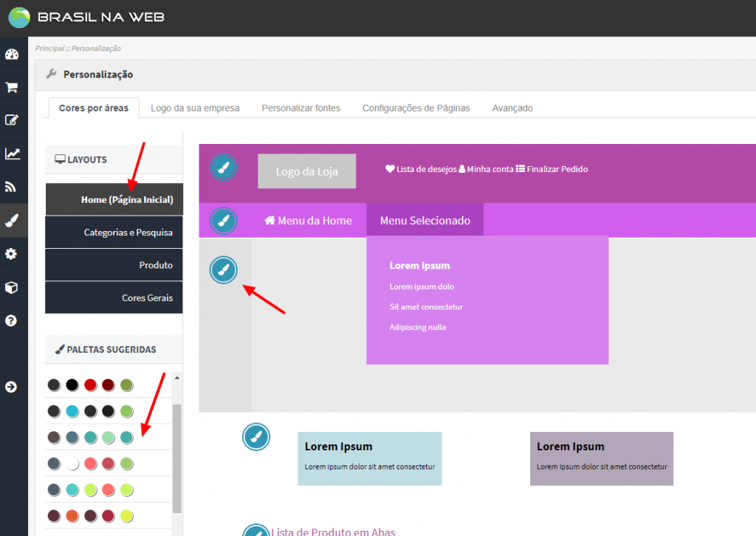Pick the red swatch in first palette row

90,385
